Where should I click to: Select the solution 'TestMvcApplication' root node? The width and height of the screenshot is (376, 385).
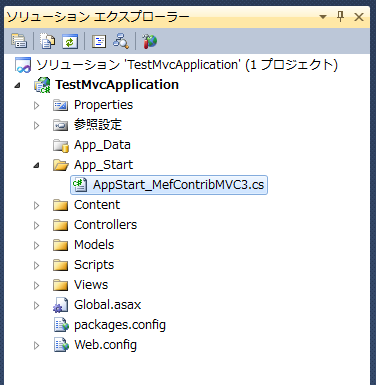(187, 65)
